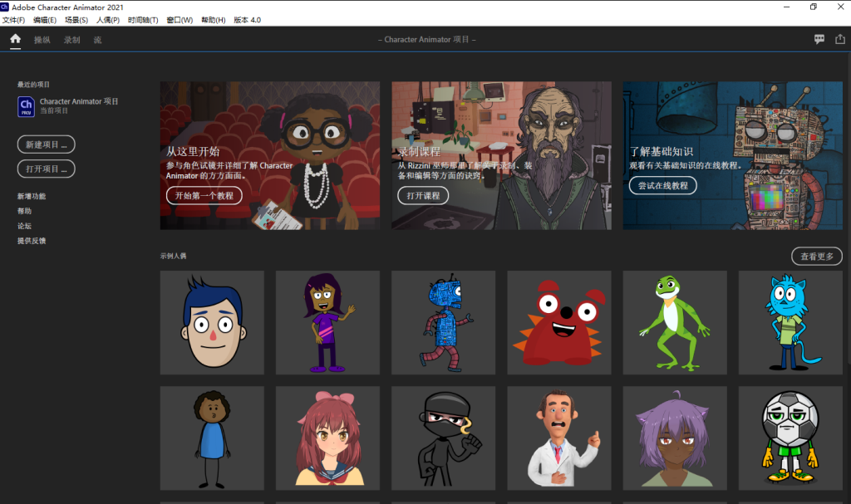The width and height of the screenshot is (851, 504).
Task: Click the Home icon in top bar
Action: click(15, 39)
